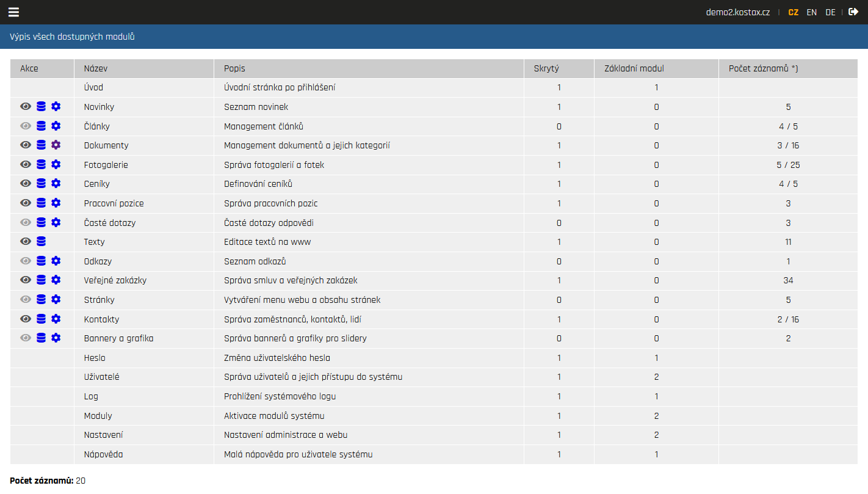Screen dimensions: 868x494
Task: Open database records icon for Novinky
Action: (x=41, y=107)
